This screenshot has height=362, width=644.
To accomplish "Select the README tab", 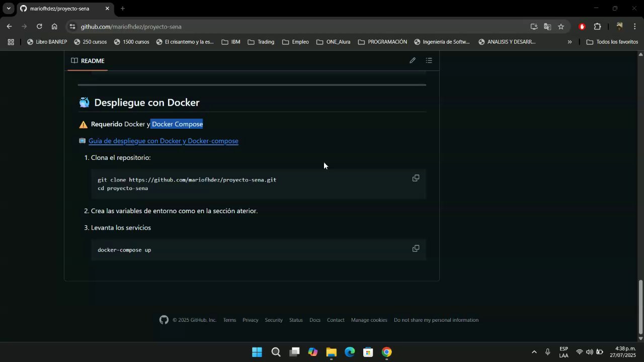I will click(x=88, y=61).
